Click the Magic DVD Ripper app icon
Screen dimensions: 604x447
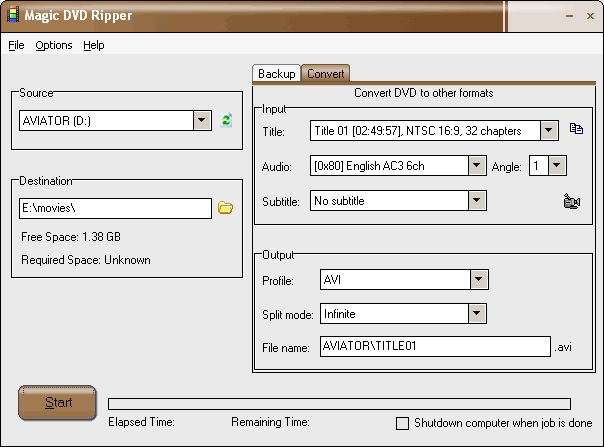(x=13, y=15)
